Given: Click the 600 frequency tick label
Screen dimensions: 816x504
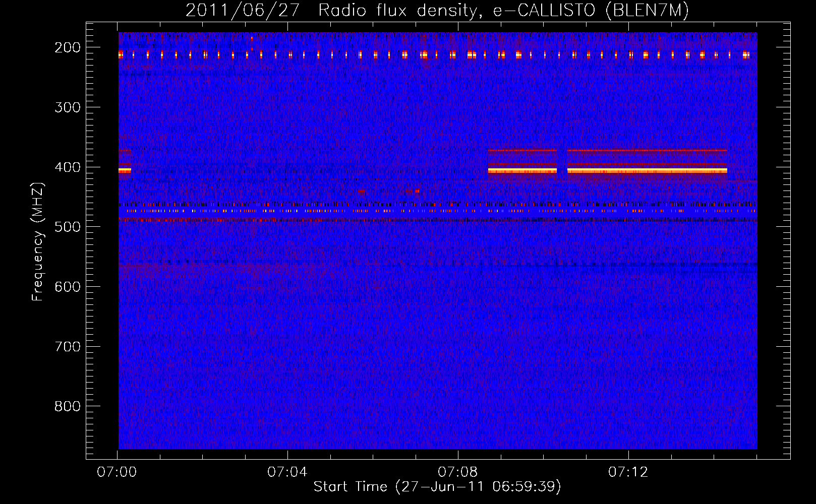Looking at the screenshot, I should point(68,287).
